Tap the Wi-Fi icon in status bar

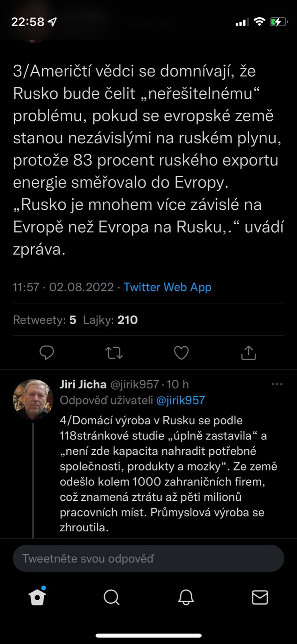(x=260, y=22)
